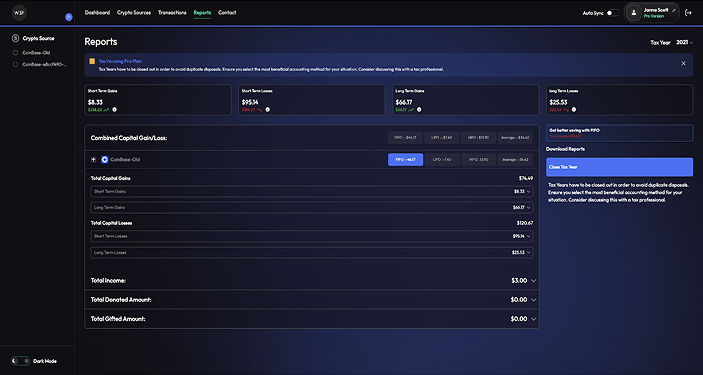Open info icon on Short Term Gains card
This screenshot has height=375, width=703.
[x=114, y=109]
